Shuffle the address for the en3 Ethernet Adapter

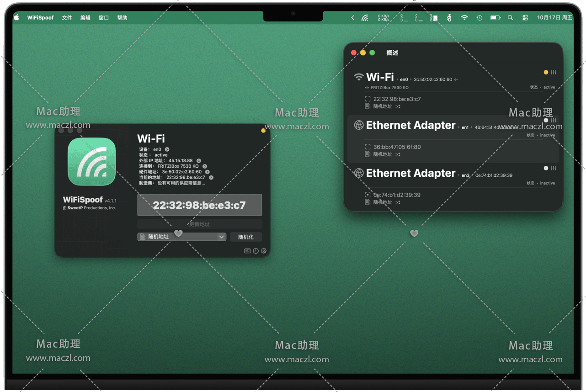click(398, 202)
